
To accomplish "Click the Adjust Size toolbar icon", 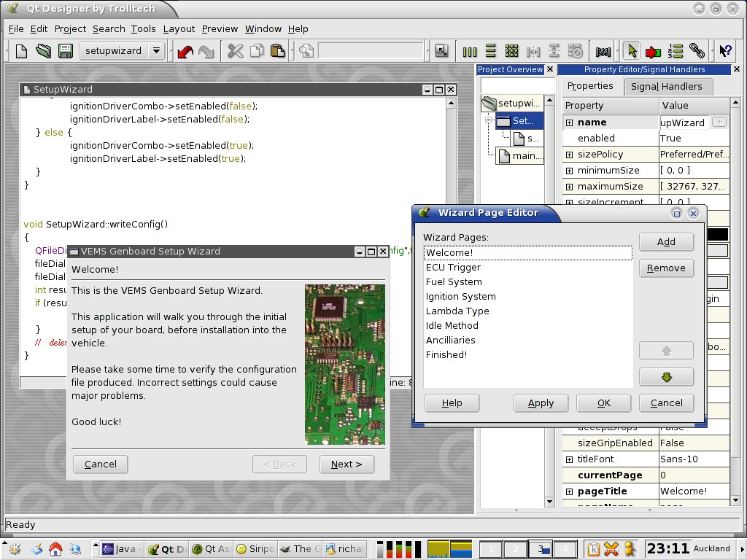I will [x=441, y=50].
